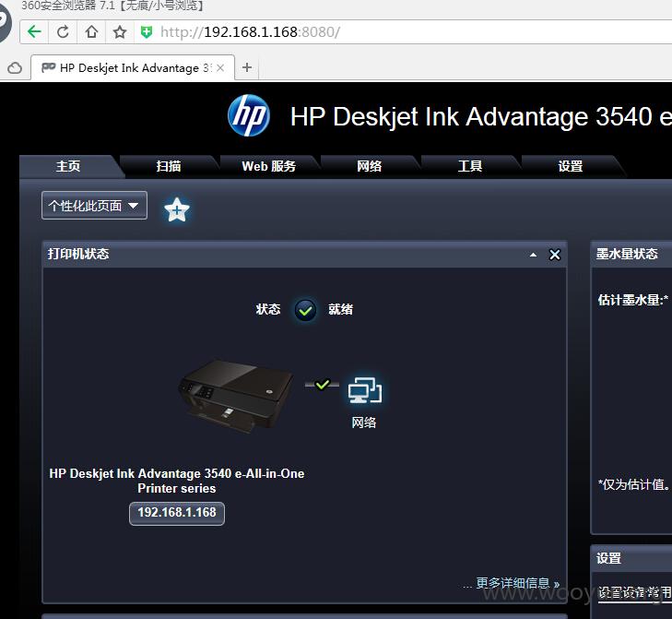This screenshot has width=672, height=619.
Task: Expand the 个性化此页面 dropdown
Action: click(x=94, y=206)
